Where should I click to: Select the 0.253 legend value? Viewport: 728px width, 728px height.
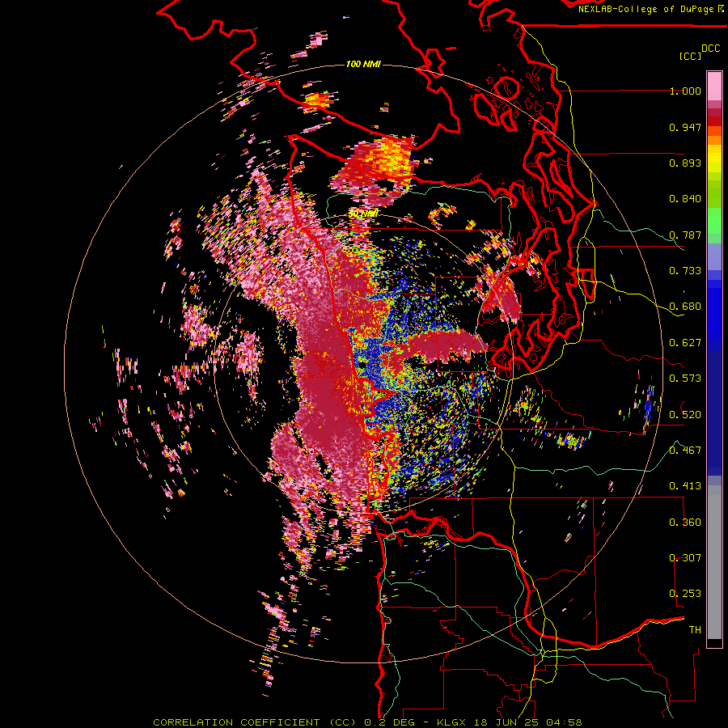685,594
